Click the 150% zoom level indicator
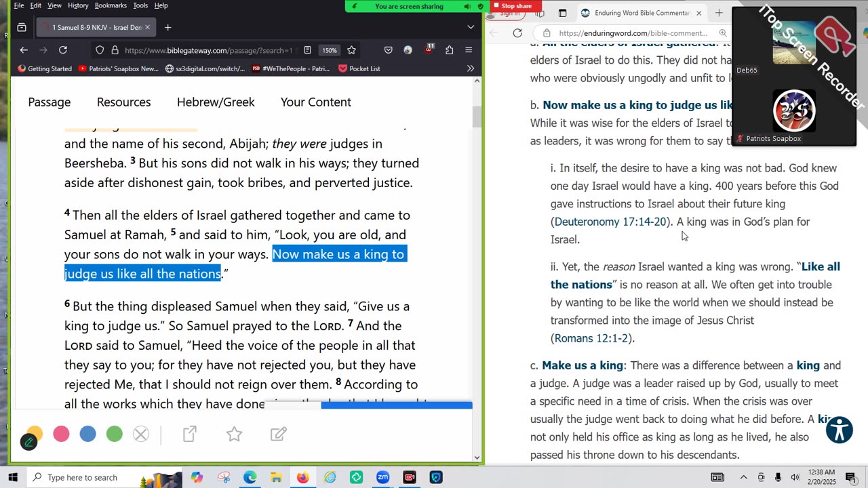The width and height of the screenshot is (868, 488). [x=330, y=50]
